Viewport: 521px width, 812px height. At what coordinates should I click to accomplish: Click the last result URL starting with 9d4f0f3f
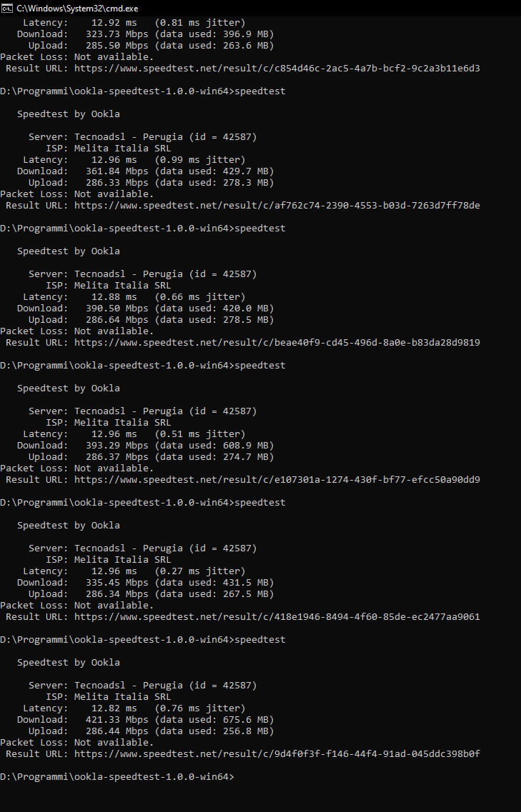277,754
